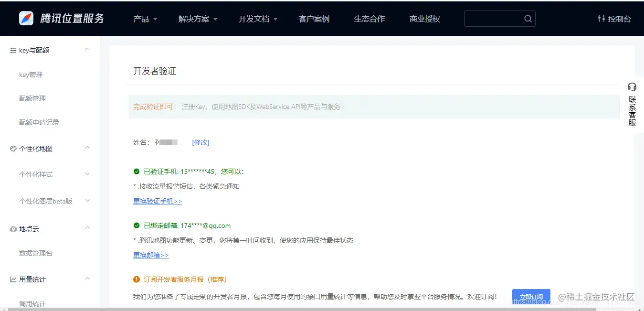Open 调用统计 in sidebar
This screenshot has width=644, height=311.
(32, 304)
